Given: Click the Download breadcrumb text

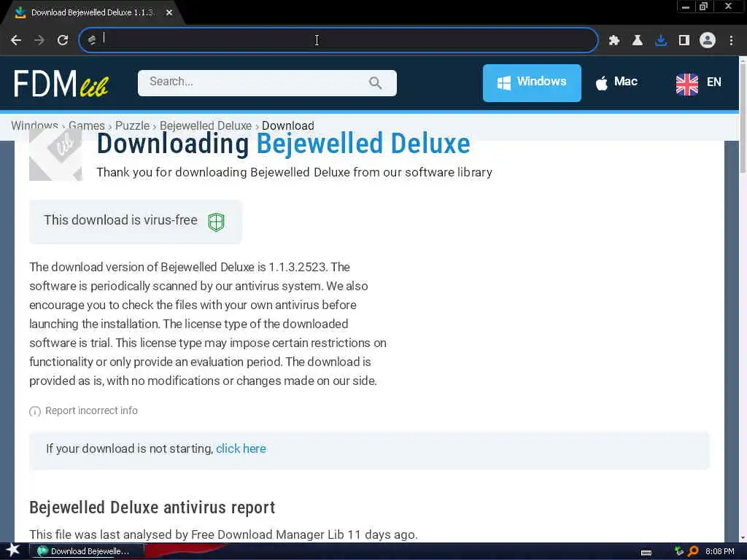Looking at the screenshot, I should pos(287,125).
